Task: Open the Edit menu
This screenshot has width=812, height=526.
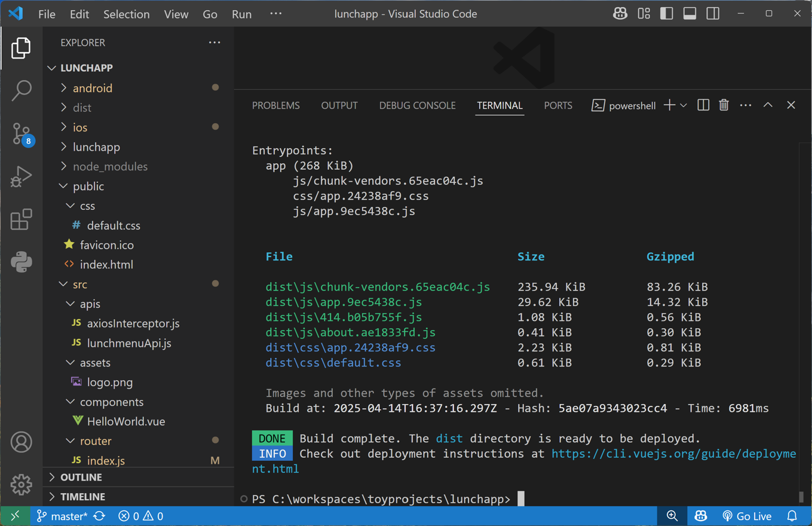Action: [79, 14]
